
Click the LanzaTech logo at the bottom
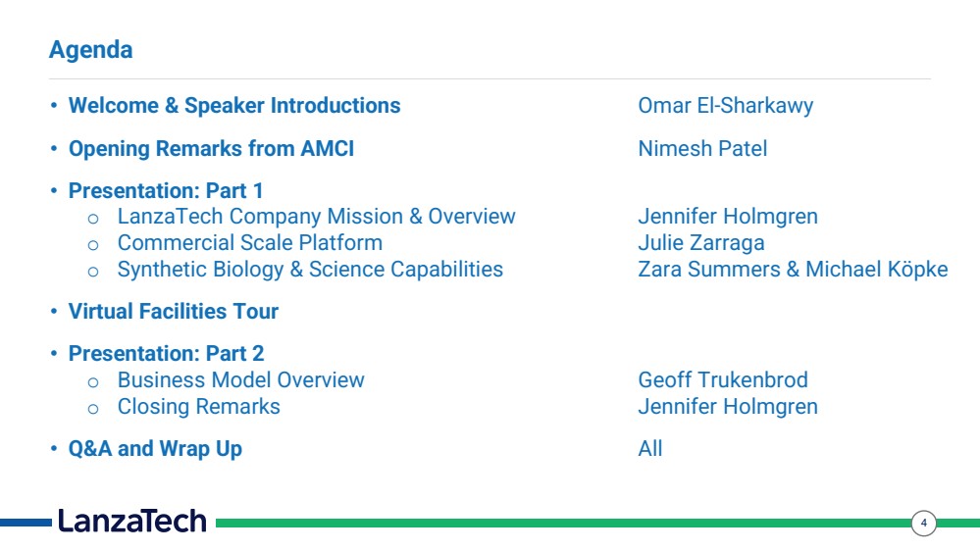(x=131, y=521)
